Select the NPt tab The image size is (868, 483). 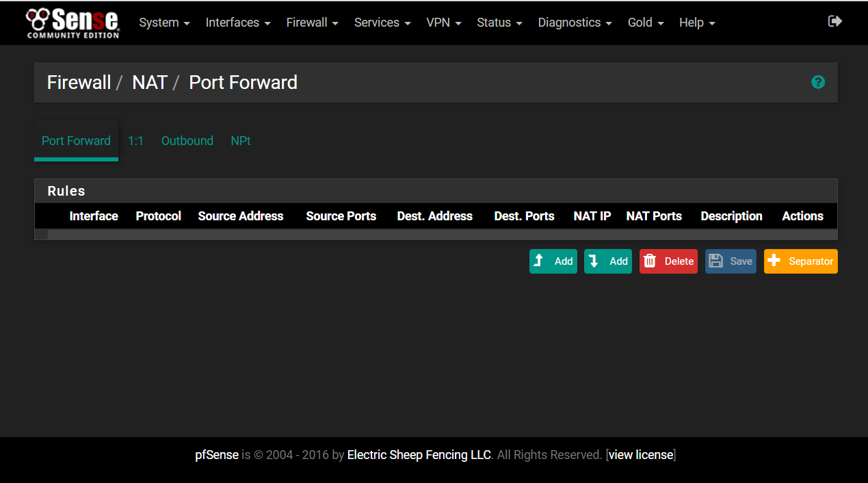click(241, 141)
